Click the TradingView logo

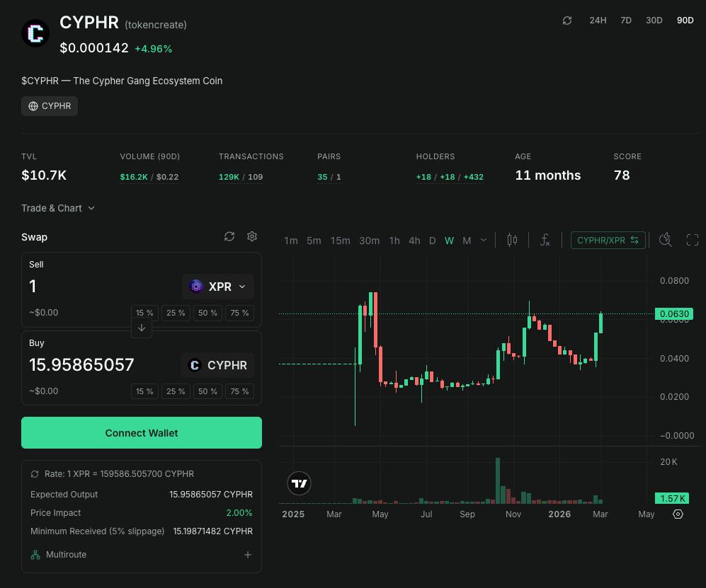coord(299,483)
